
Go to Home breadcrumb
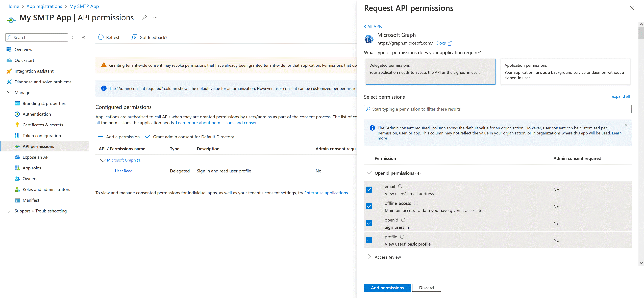[x=13, y=6]
